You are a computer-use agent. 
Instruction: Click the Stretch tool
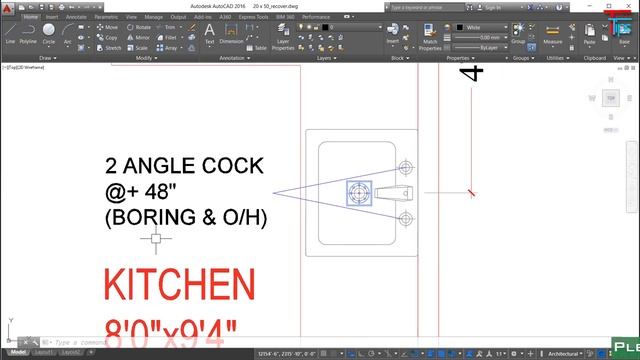tap(109, 48)
